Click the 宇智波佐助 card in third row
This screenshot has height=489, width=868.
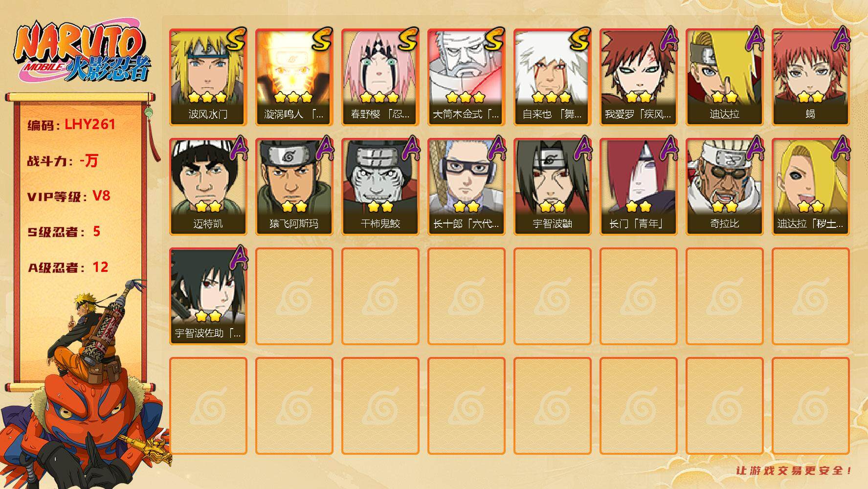click(x=208, y=296)
